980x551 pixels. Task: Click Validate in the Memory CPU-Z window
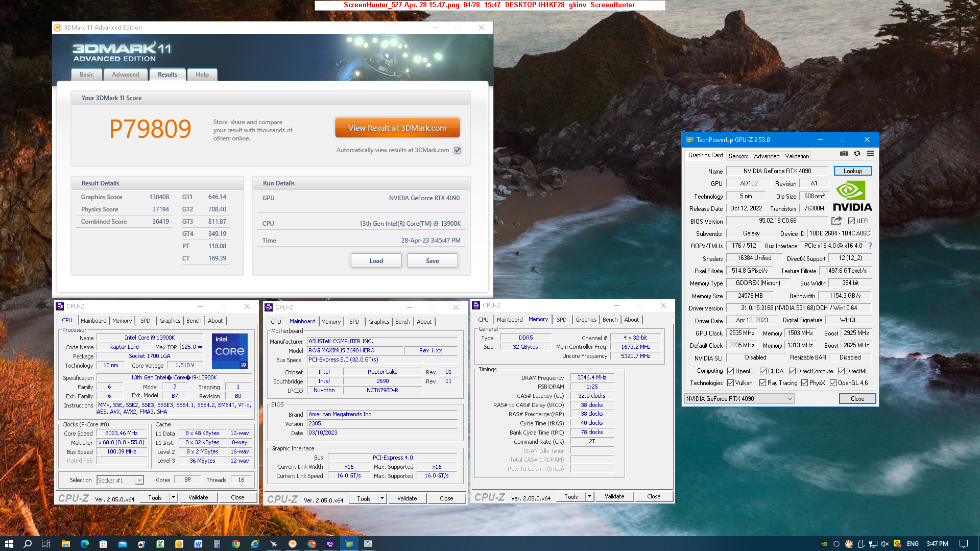(x=614, y=496)
